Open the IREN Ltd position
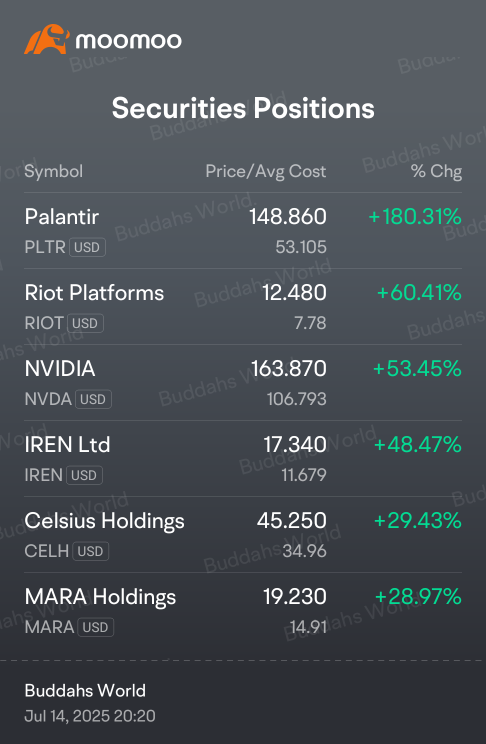486x744 pixels. tap(243, 458)
